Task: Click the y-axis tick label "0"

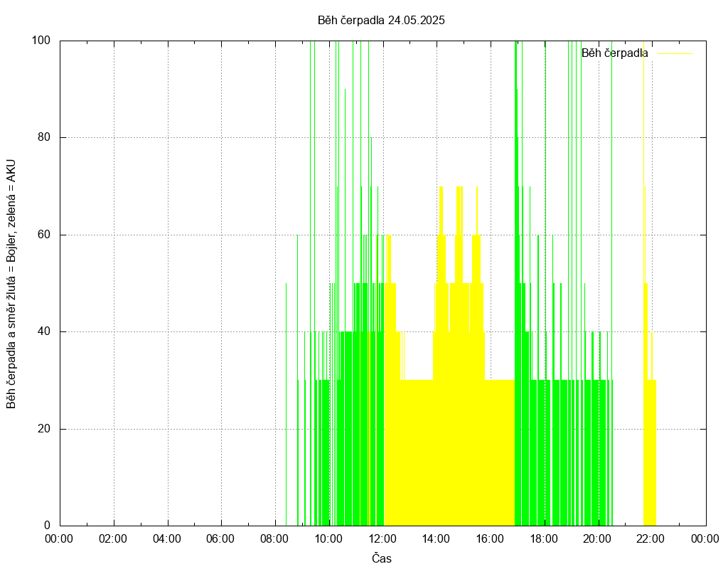Action: coord(48,526)
